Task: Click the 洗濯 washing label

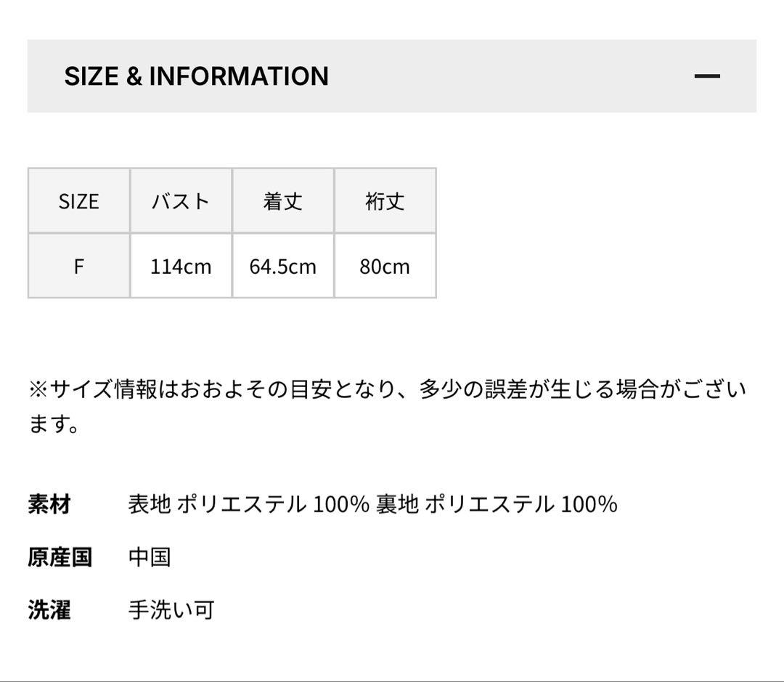Action: click(x=49, y=612)
